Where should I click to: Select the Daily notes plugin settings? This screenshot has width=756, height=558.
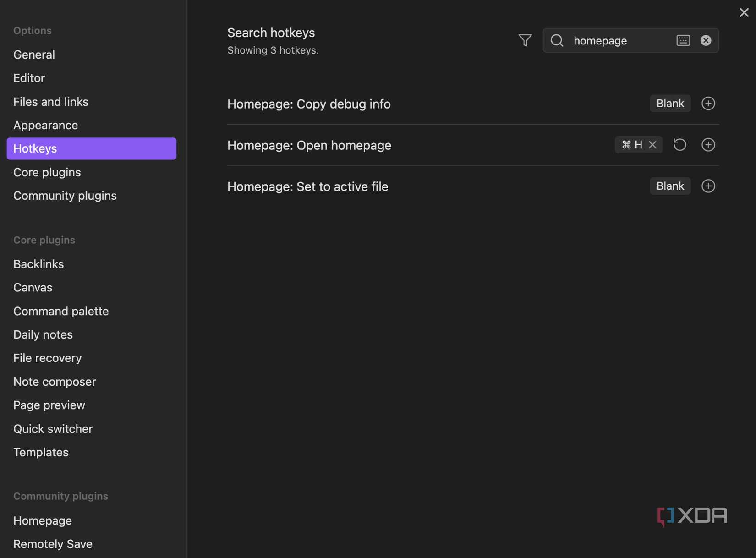coord(43,334)
